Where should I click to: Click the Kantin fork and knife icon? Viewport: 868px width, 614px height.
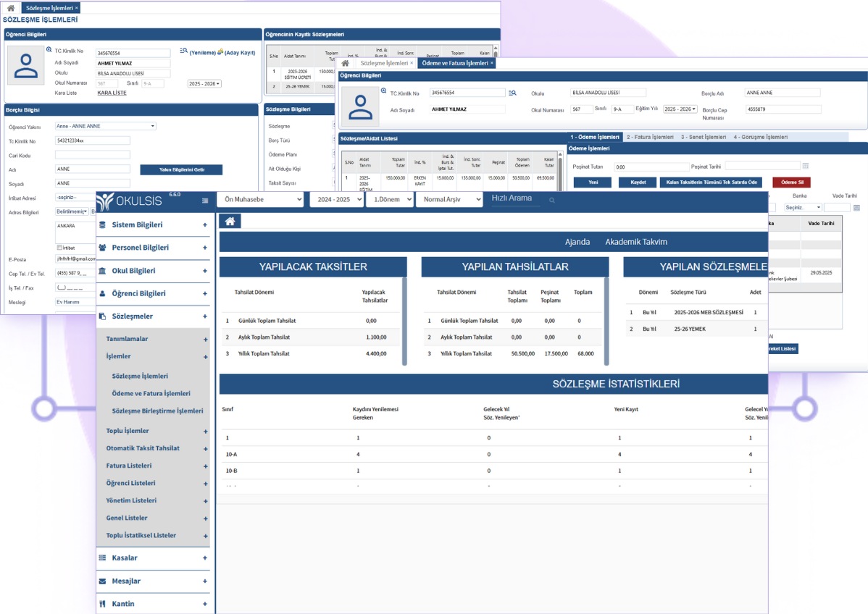tap(103, 604)
